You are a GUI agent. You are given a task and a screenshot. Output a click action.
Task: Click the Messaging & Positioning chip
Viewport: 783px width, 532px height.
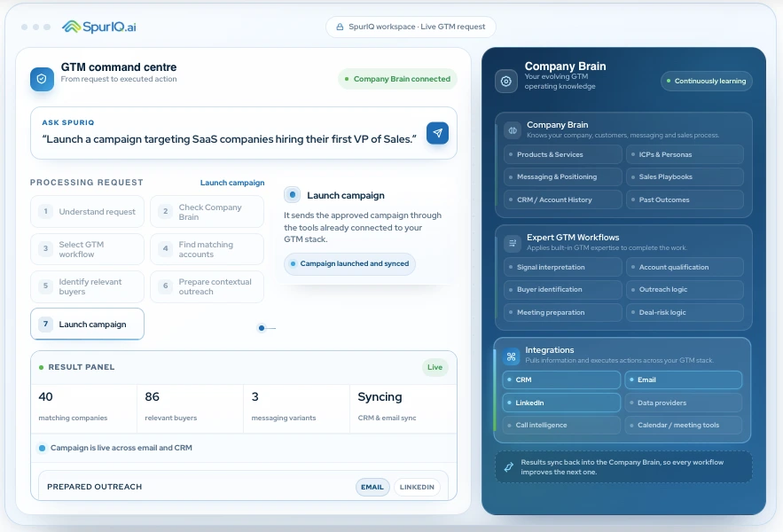pyautogui.click(x=563, y=176)
